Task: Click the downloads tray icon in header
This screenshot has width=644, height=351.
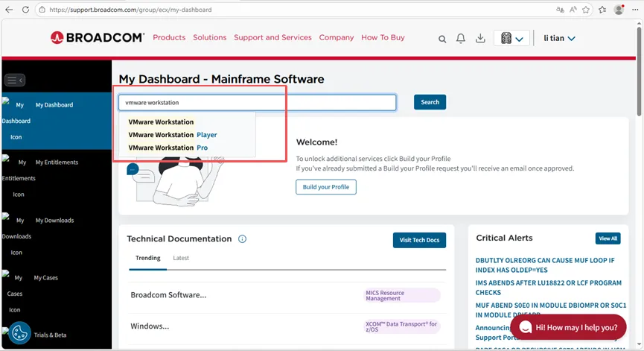Action: [x=480, y=38]
